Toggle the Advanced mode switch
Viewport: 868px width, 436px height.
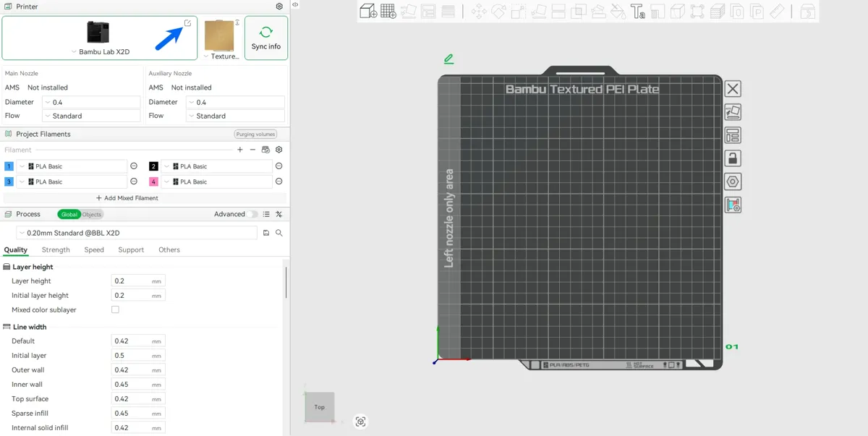[252, 214]
